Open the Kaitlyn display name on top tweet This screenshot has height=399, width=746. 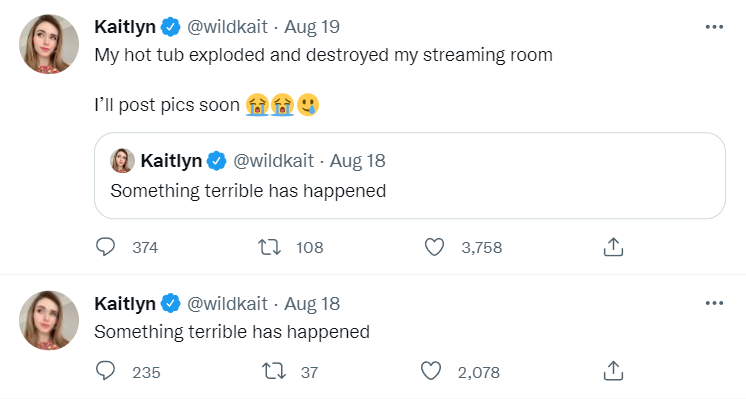click(125, 27)
